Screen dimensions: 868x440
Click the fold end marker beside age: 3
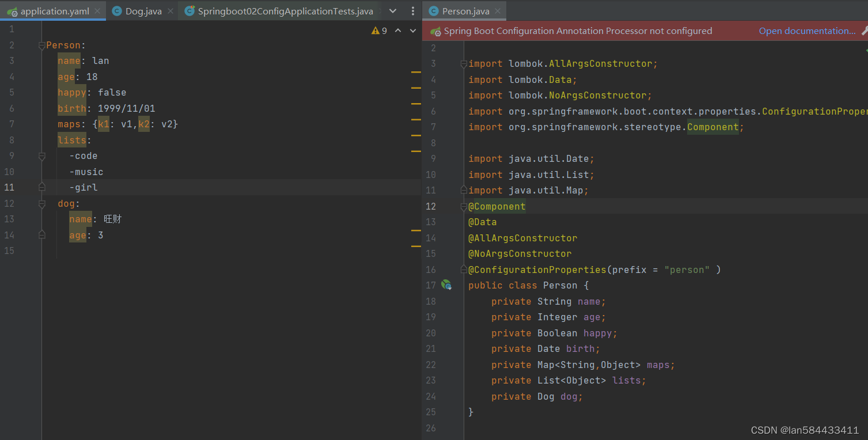pyautogui.click(x=41, y=234)
